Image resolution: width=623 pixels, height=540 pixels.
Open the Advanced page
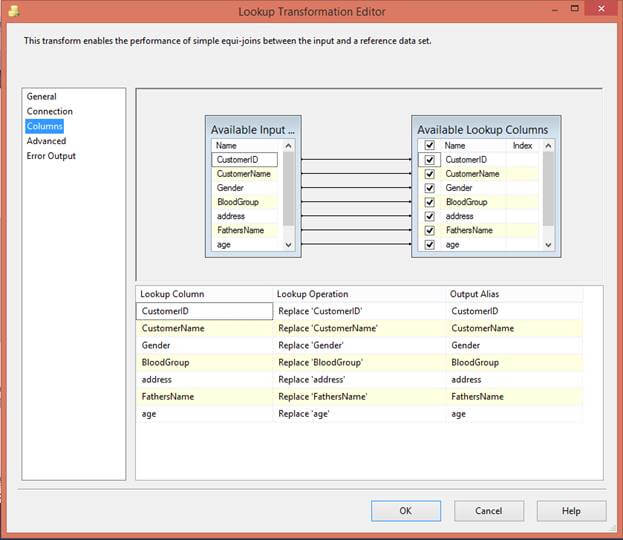tap(46, 141)
